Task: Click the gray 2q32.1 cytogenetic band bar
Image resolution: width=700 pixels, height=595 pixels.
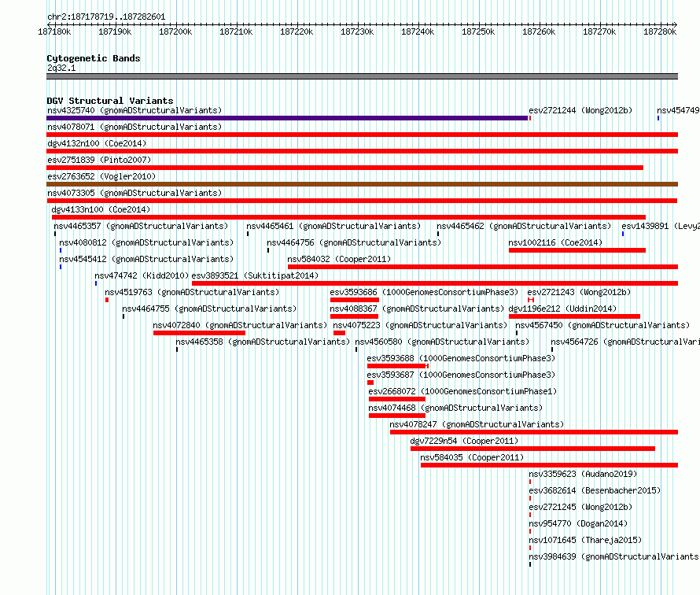Action: pyautogui.click(x=362, y=76)
